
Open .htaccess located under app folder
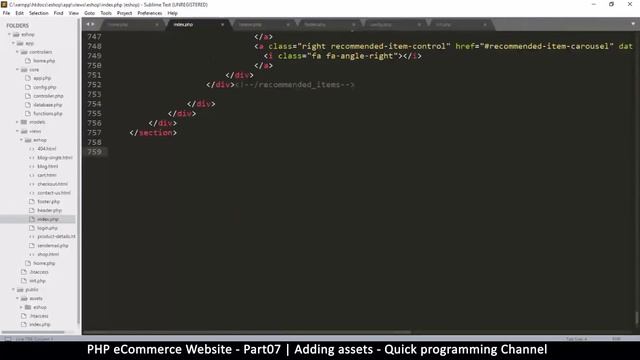pos(39,272)
